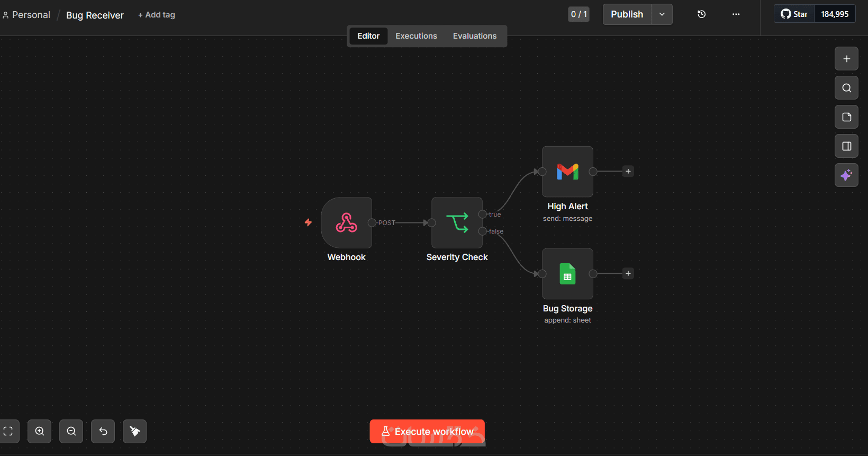
Task: Open the Webhook trigger node
Action: [347, 223]
